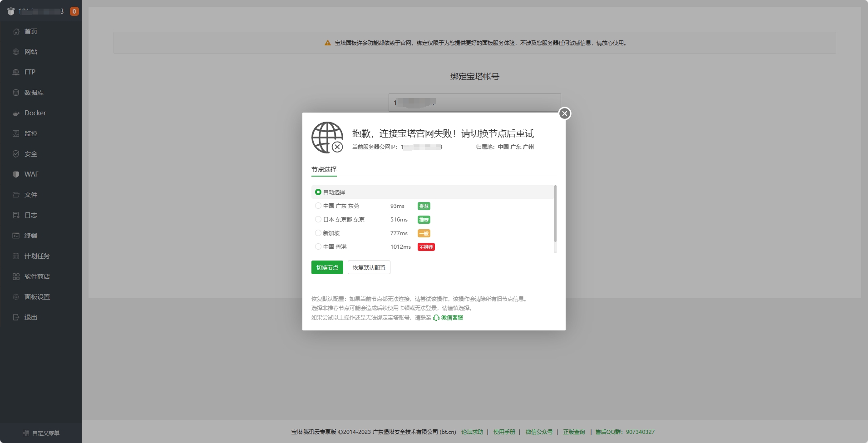Click the 777ms latency value

click(399, 233)
